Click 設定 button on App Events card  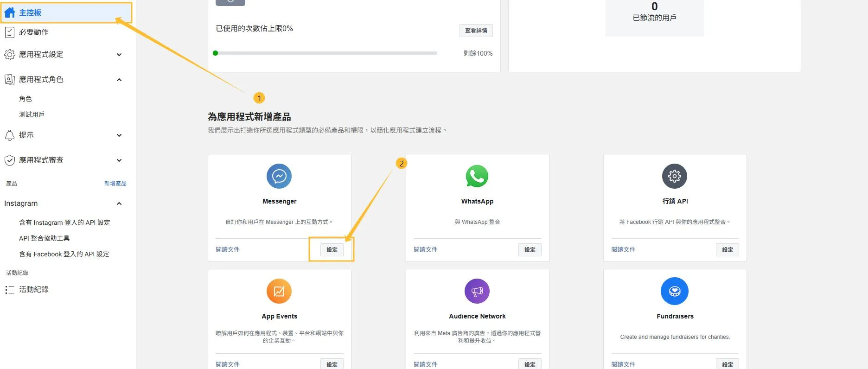(332, 364)
